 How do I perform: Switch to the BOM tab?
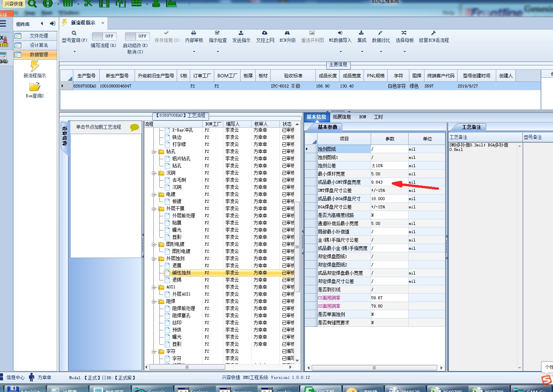click(x=362, y=117)
